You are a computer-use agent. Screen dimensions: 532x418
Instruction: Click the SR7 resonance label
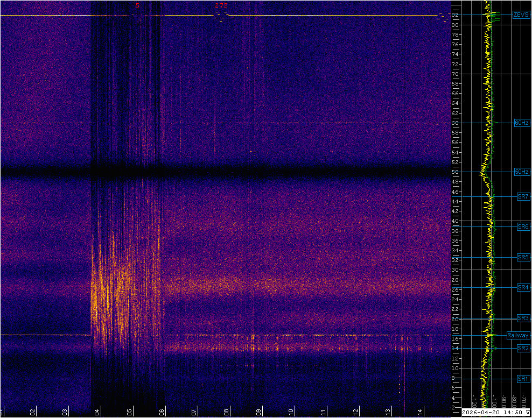tap(523, 196)
